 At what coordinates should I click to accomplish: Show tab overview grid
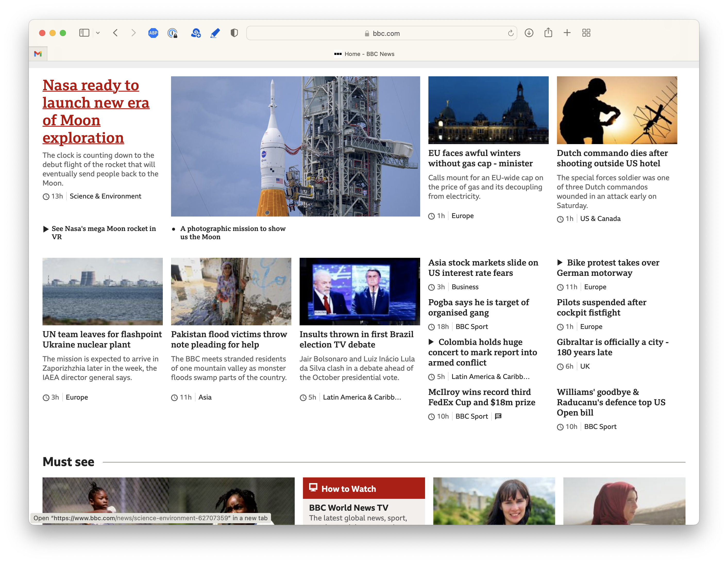click(586, 33)
